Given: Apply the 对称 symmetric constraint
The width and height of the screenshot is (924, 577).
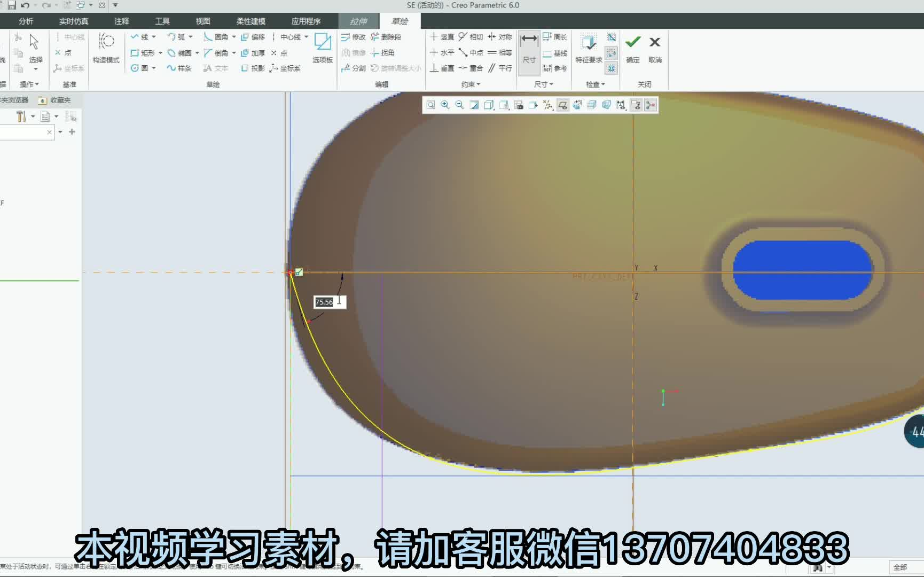Looking at the screenshot, I should [x=504, y=37].
